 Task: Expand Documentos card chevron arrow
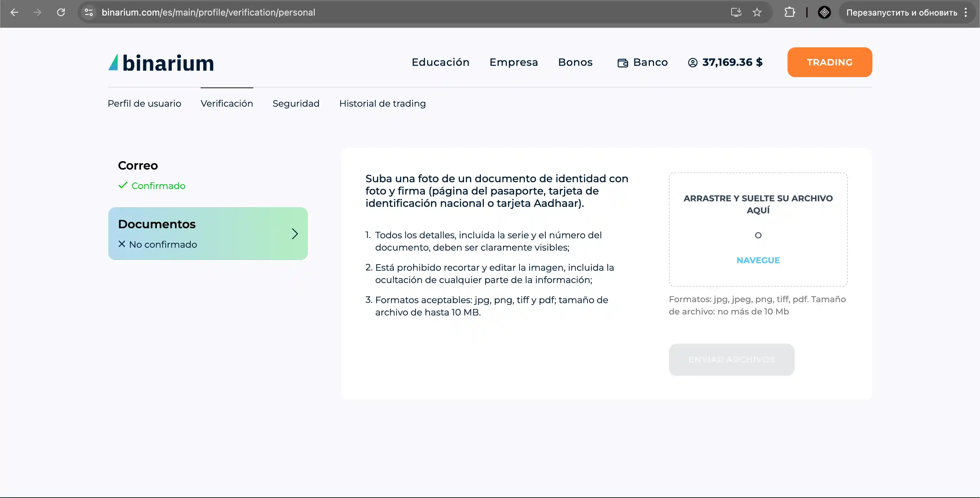tap(295, 233)
